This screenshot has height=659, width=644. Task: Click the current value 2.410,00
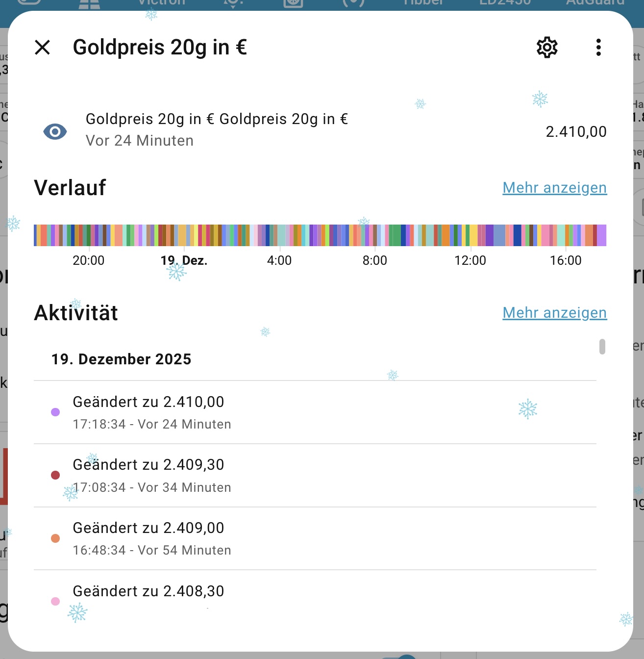coord(576,132)
